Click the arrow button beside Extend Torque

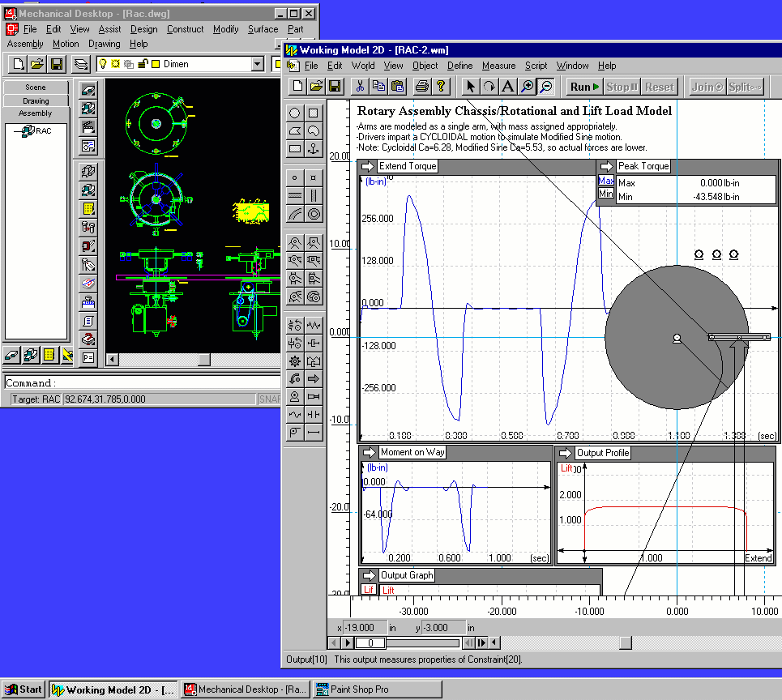tap(368, 167)
